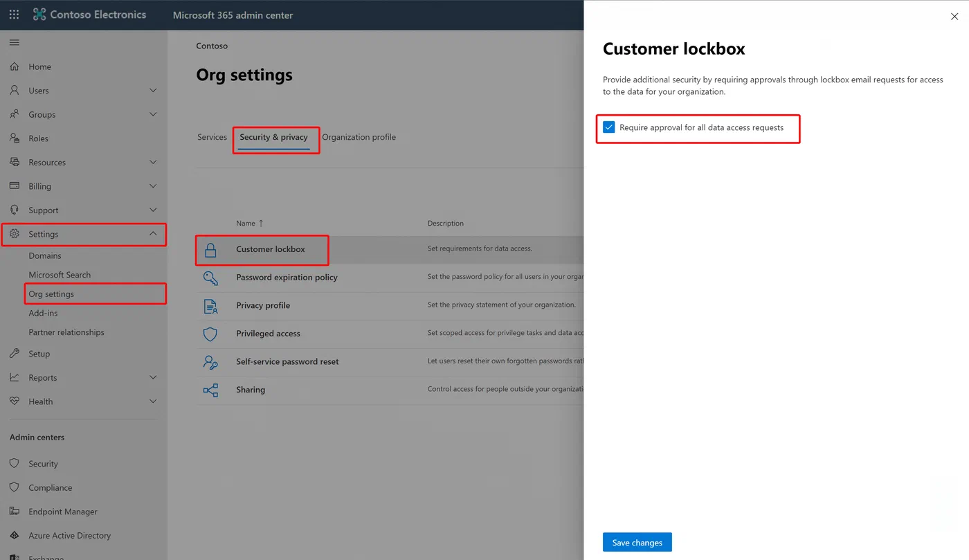Image resolution: width=969 pixels, height=560 pixels.
Task: Click the Azure Active Directory icon
Action: click(x=15, y=536)
